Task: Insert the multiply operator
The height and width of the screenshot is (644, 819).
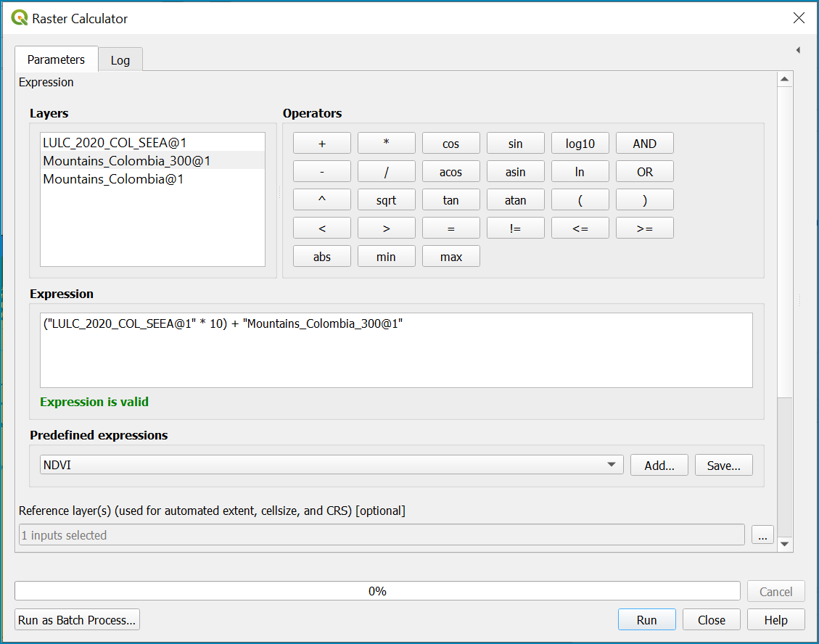Action: coord(387,143)
